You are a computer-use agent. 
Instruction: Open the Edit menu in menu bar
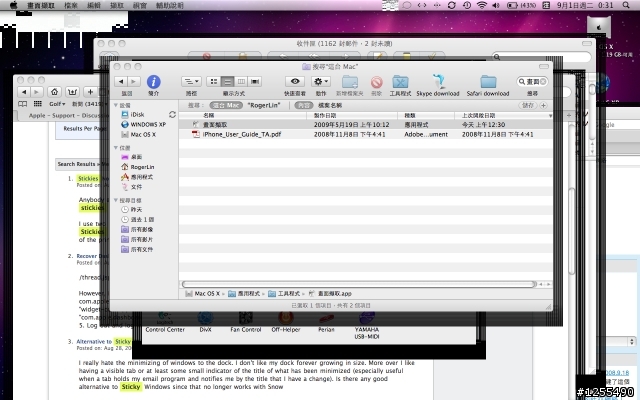(94, 5)
